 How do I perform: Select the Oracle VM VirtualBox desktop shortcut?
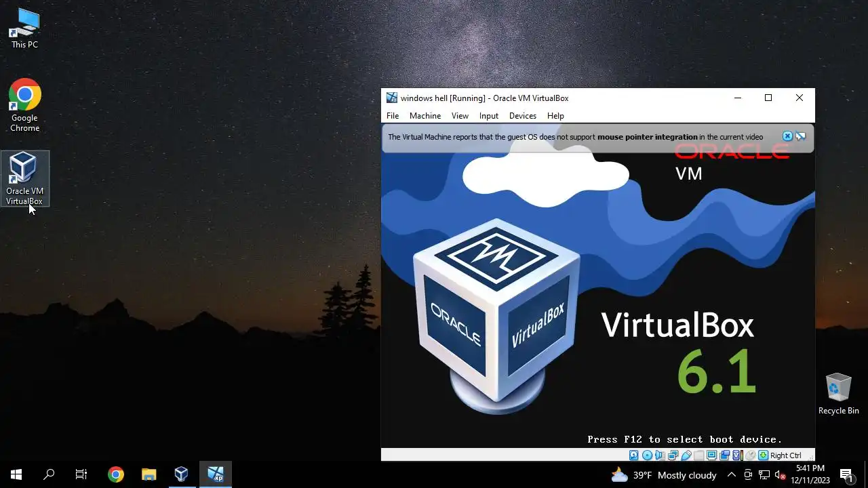(24, 179)
